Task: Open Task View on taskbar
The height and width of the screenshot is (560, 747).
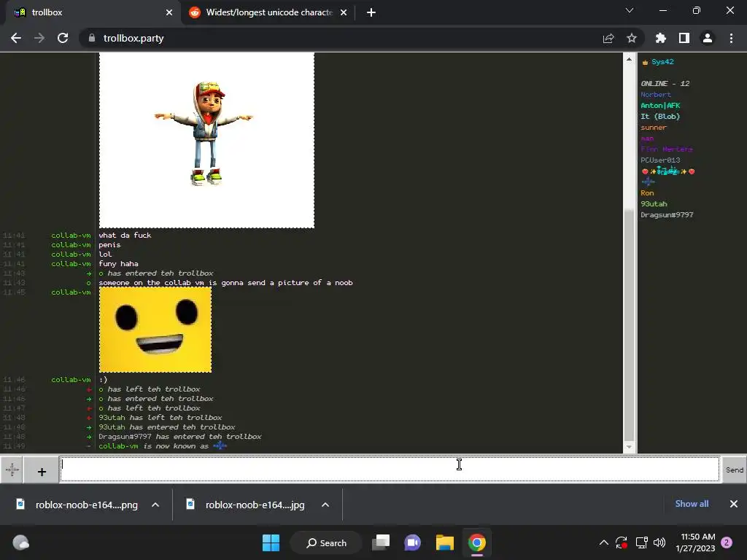Action: (381, 542)
